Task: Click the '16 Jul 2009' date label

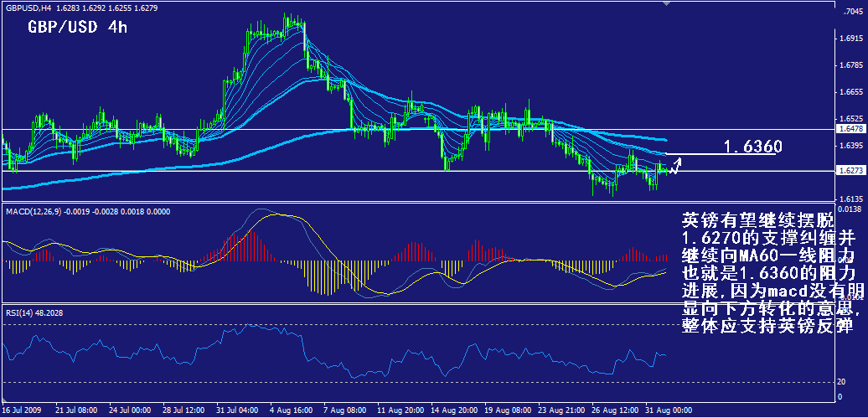Action: (20, 410)
